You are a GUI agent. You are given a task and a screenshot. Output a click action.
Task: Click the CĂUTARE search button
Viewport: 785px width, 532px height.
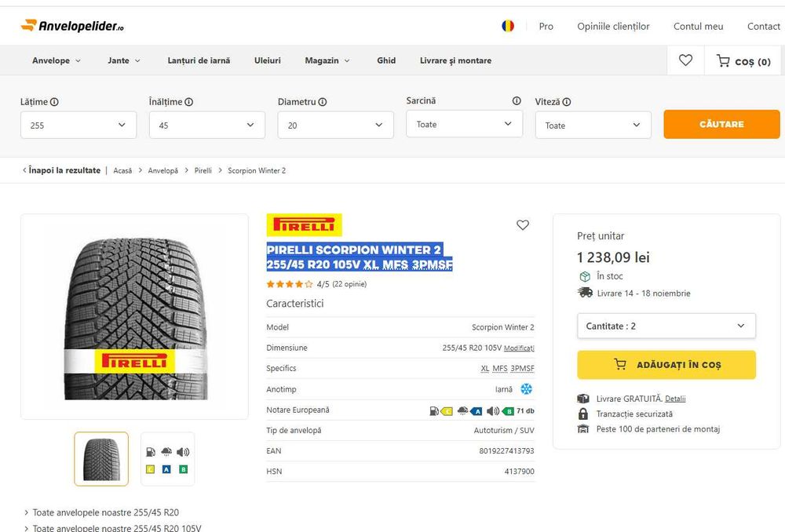coord(721,124)
